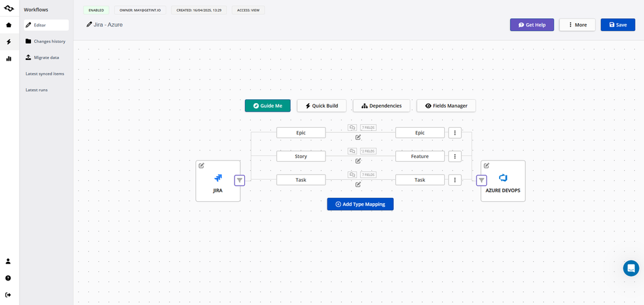
Task: Click the CREATED: 16/04/2025, 13:29 badge
Action: (x=199, y=10)
